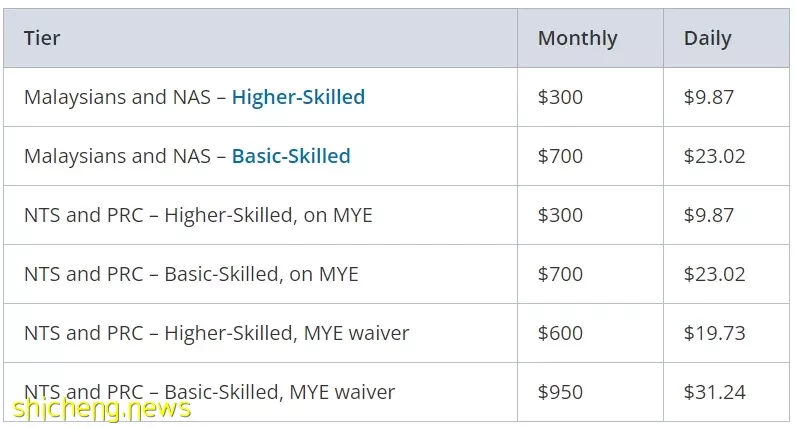This screenshot has width=795, height=428.
Task: Select the Malaysians and NAS Basic-Skilled row text
Action: point(187,156)
